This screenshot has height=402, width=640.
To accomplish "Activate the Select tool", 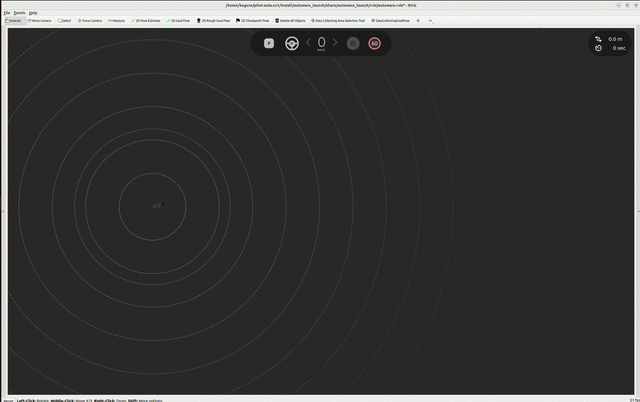I will click(64, 20).
